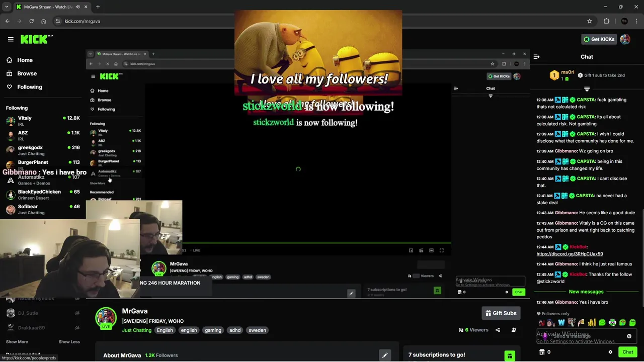This screenshot has height=362, width=644.
Task: Open offline Drakkaar89 channel in sidebar
Action: 43,328
